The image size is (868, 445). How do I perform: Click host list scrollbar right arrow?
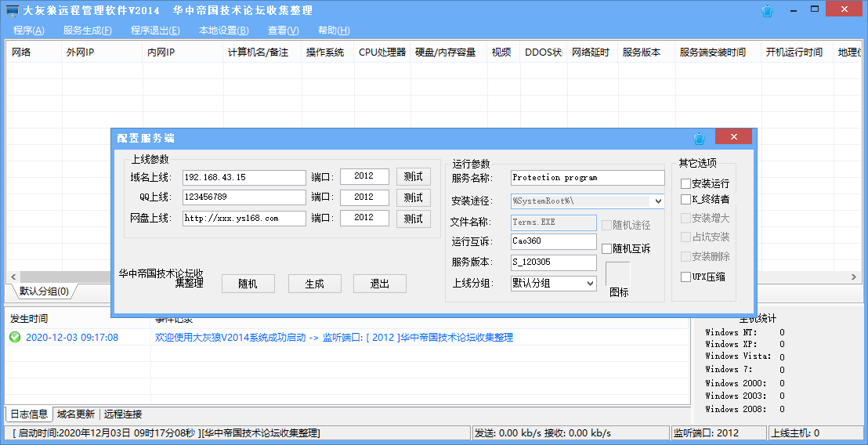tap(854, 277)
